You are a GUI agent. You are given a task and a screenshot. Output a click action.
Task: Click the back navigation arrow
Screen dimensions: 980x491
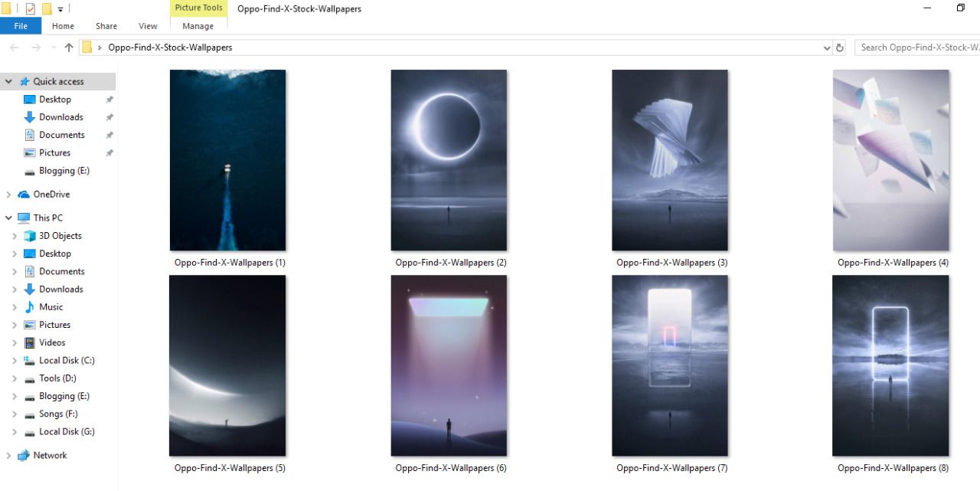14,47
